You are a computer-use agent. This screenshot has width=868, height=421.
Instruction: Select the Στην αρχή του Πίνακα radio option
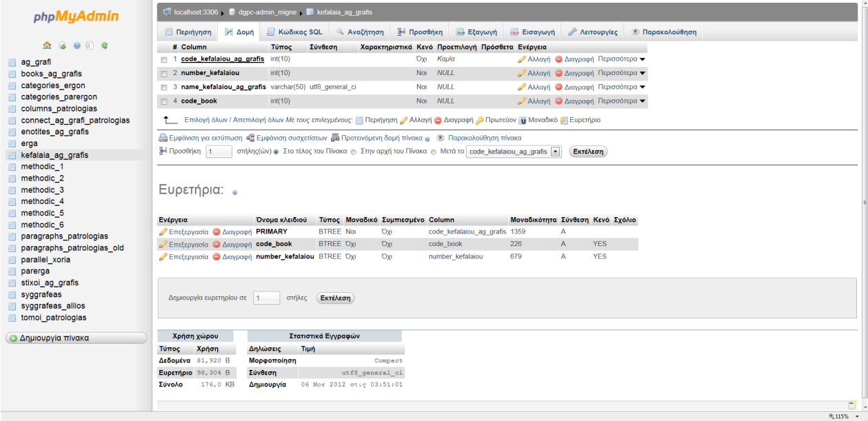coord(354,152)
